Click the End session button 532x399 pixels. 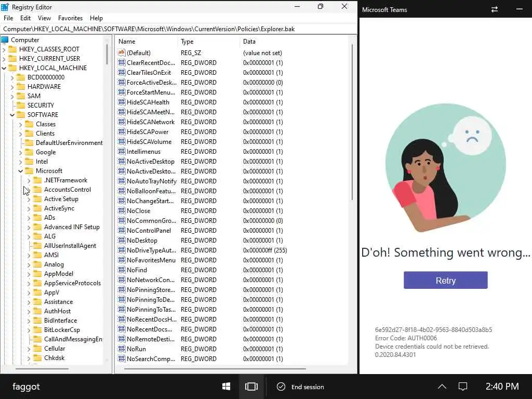(x=301, y=387)
